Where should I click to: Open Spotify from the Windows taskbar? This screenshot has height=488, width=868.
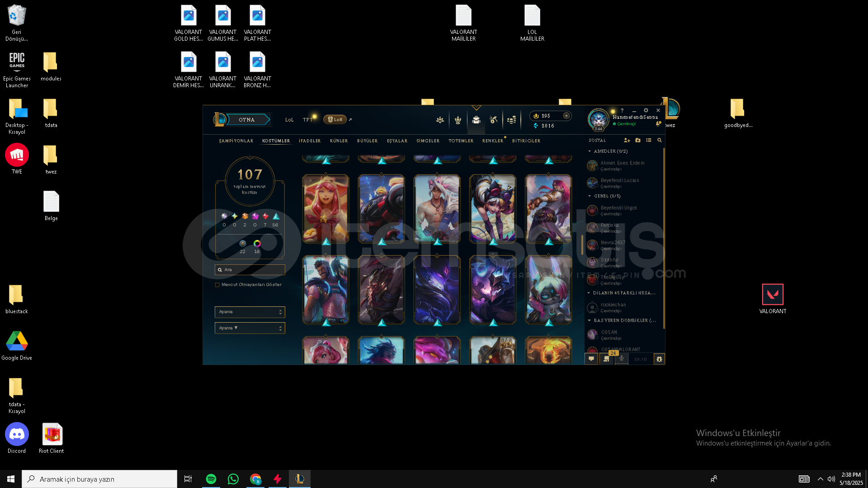tap(211, 479)
